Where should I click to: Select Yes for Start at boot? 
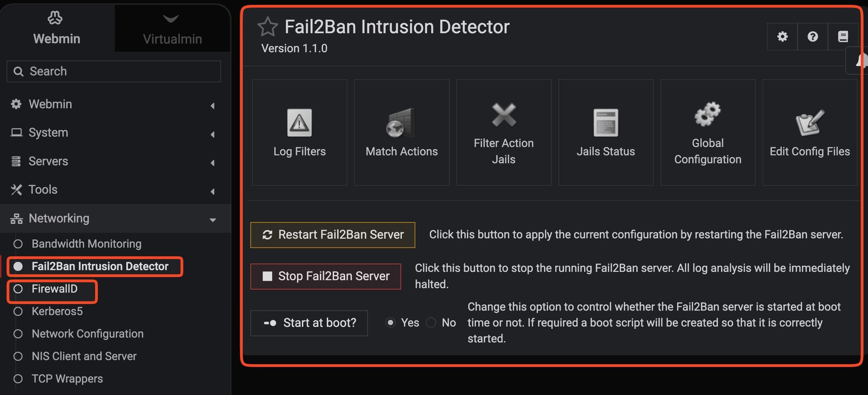(390, 323)
